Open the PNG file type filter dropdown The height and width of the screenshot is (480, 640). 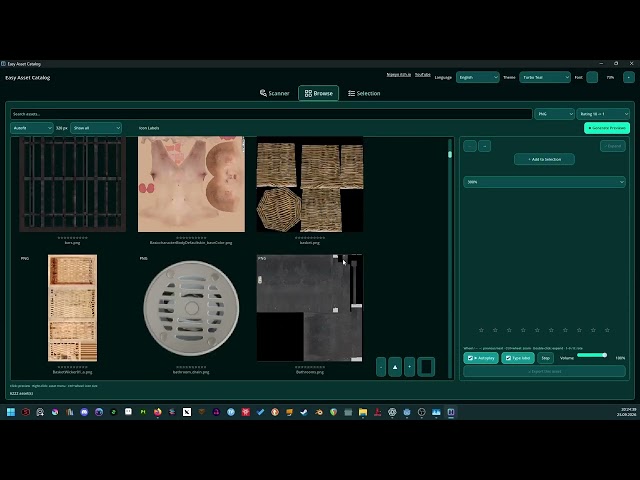click(x=554, y=114)
